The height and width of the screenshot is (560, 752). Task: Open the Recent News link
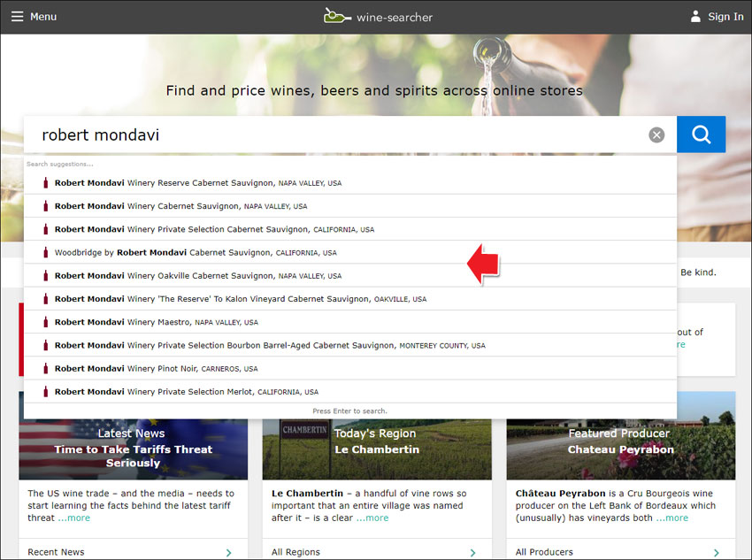point(56,552)
